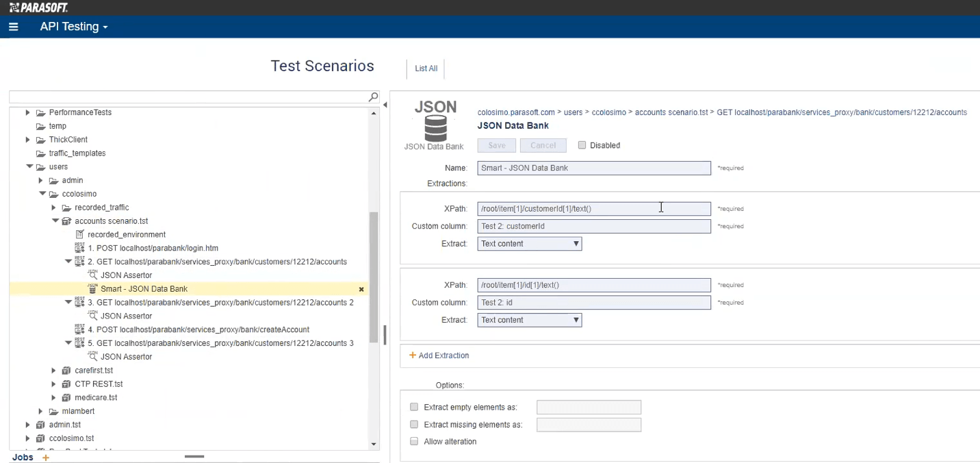Collapse the ccolosimo folder
Image resolution: width=980 pixels, height=463 pixels.
42,194
